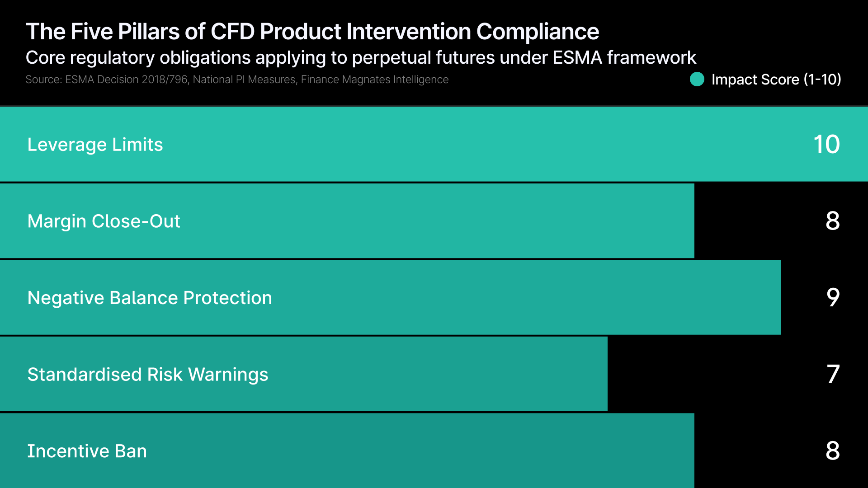Click the Source citation text line
The width and height of the screenshot is (868, 488).
point(237,80)
